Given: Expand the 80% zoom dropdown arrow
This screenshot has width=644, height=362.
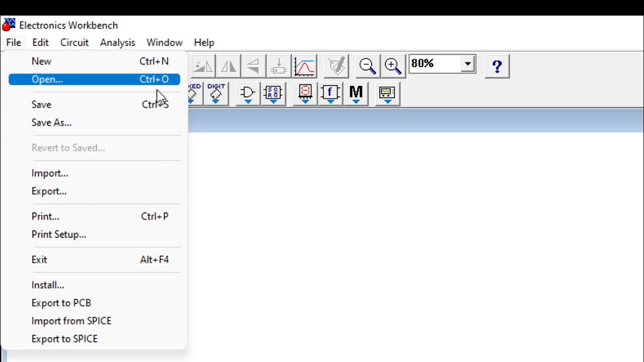Looking at the screenshot, I should tap(468, 64).
